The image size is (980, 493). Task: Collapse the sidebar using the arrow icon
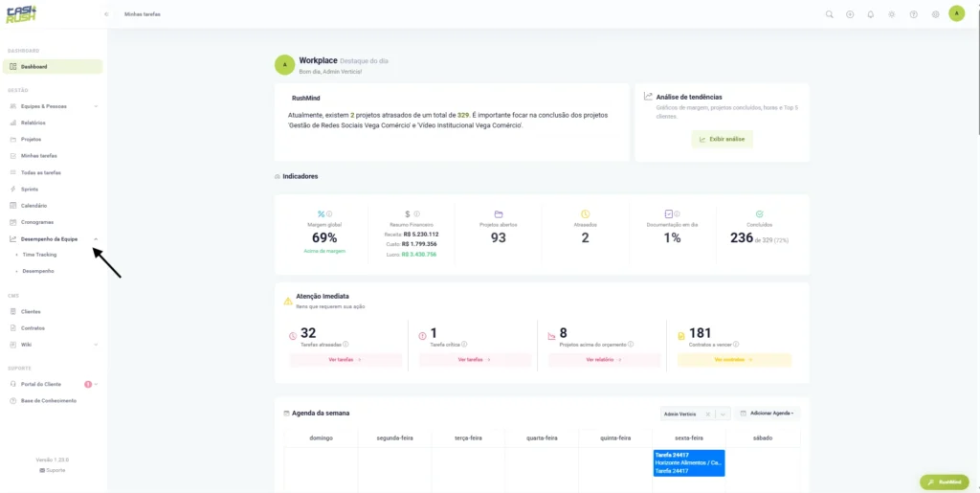[x=107, y=13]
